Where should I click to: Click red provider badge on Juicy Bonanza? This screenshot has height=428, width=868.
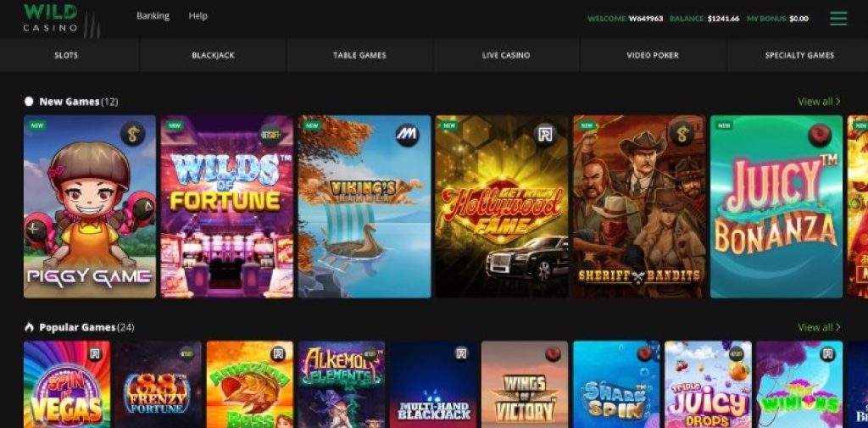tap(820, 135)
